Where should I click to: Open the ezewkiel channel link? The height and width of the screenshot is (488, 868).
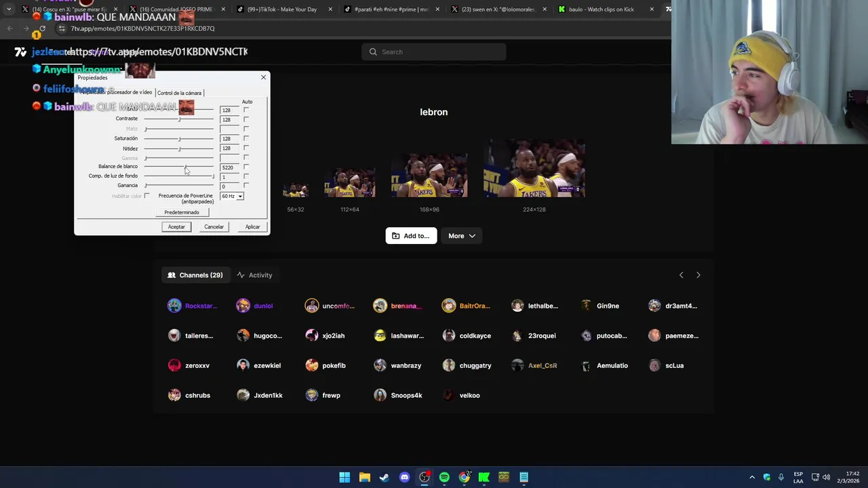[267, 365]
